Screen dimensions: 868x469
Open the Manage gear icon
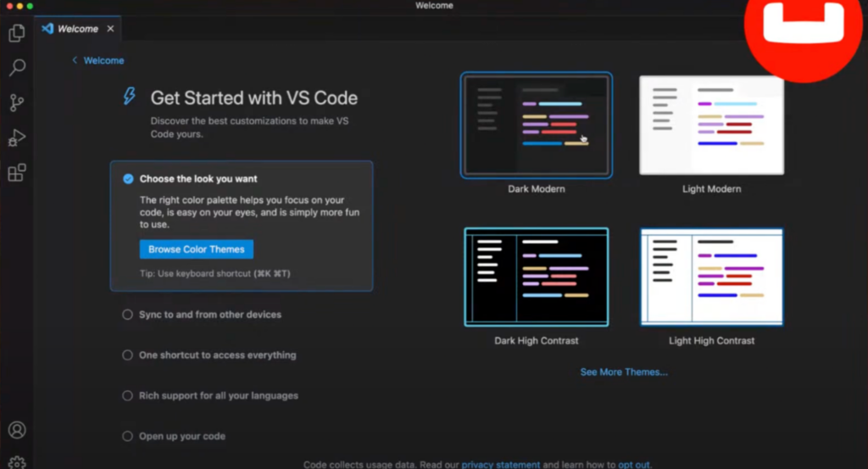click(17, 463)
